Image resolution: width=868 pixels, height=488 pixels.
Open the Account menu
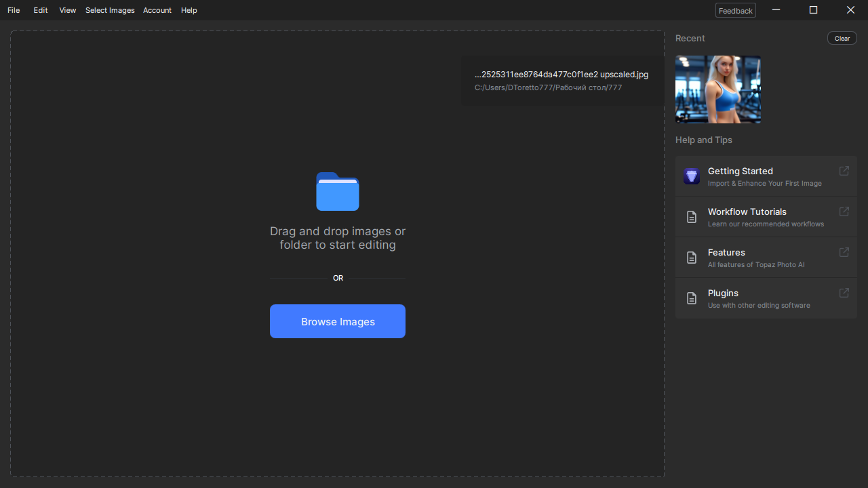(157, 10)
